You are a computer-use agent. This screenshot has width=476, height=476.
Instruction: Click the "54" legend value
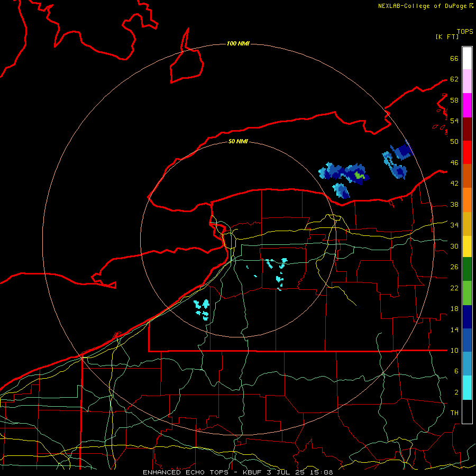[x=454, y=121]
